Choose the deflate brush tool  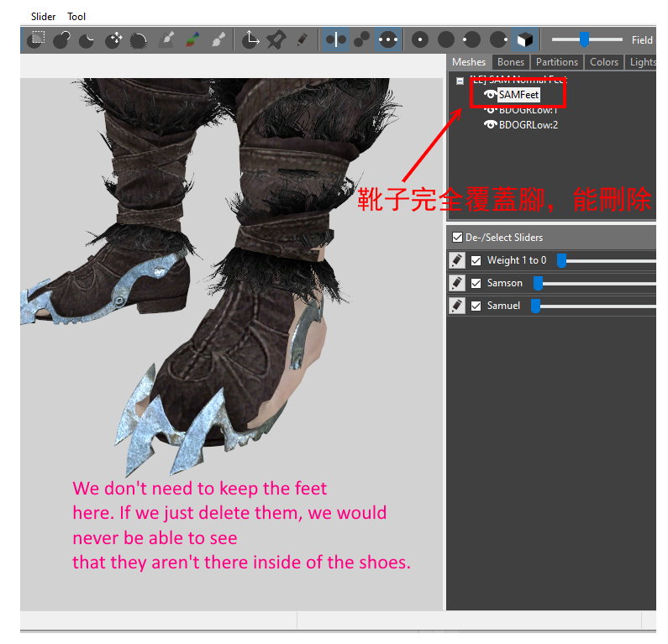(87, 39)
